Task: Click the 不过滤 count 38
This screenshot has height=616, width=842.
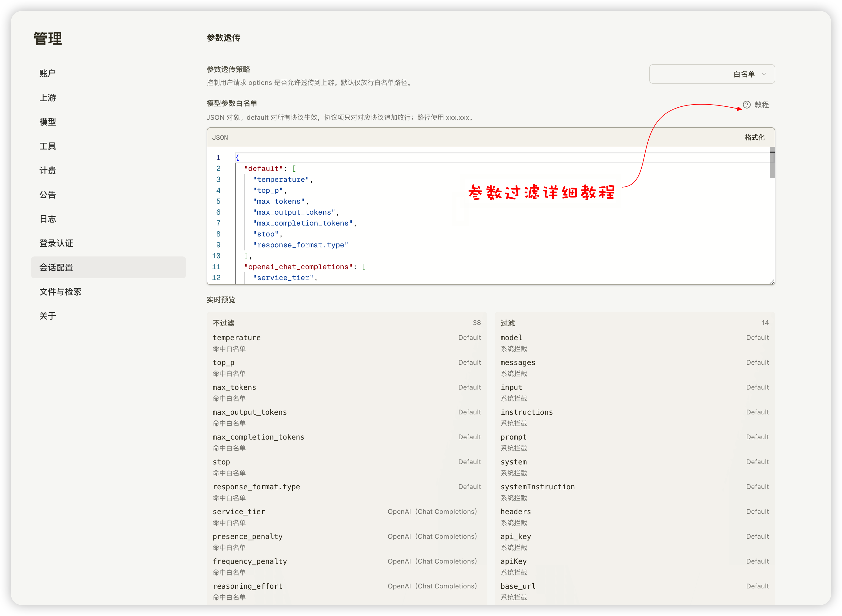Action: click(477, 323)
